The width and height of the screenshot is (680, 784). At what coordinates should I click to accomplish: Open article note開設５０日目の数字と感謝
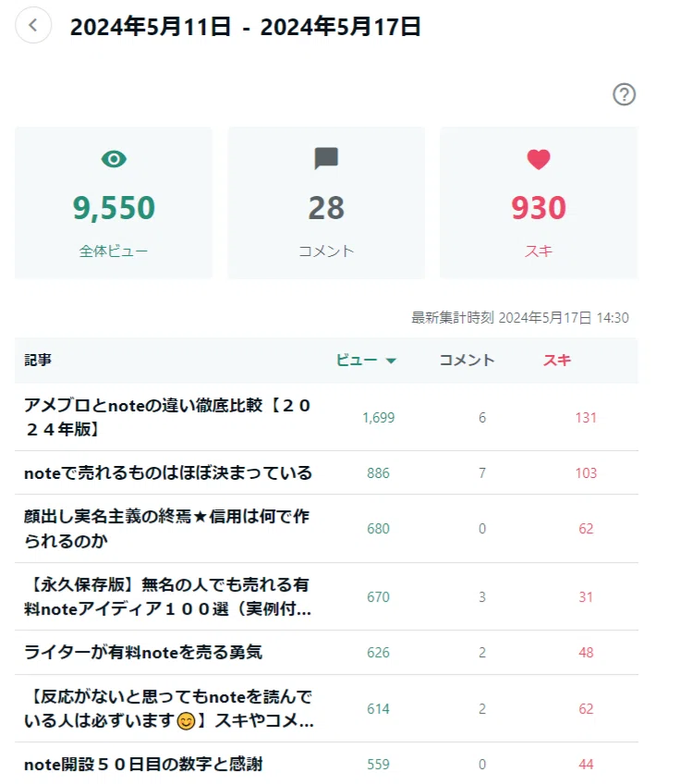tap(143, 764)
